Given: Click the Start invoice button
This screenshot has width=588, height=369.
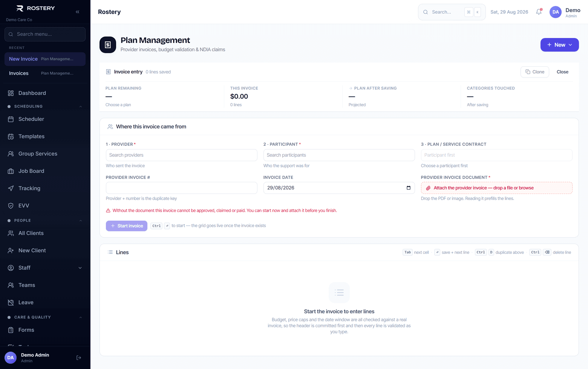Looking at the screenshot, I should click(x=127, y=226).
